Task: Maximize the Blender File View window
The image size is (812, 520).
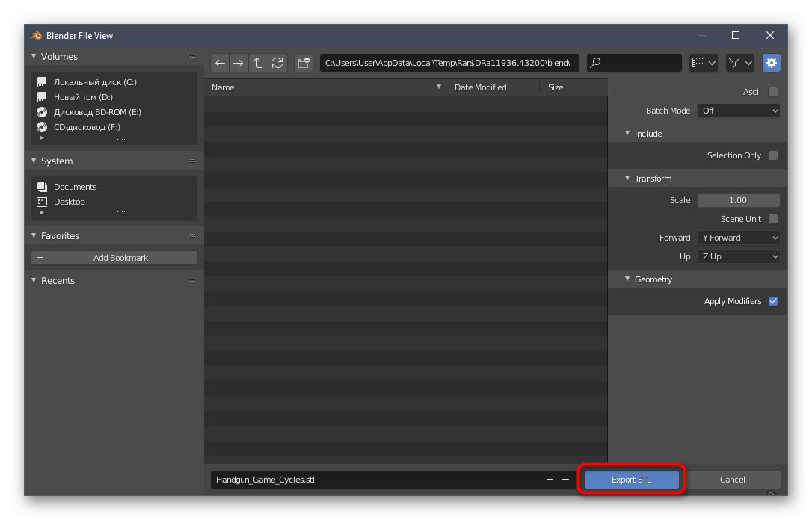Action: tap(735, 35)
